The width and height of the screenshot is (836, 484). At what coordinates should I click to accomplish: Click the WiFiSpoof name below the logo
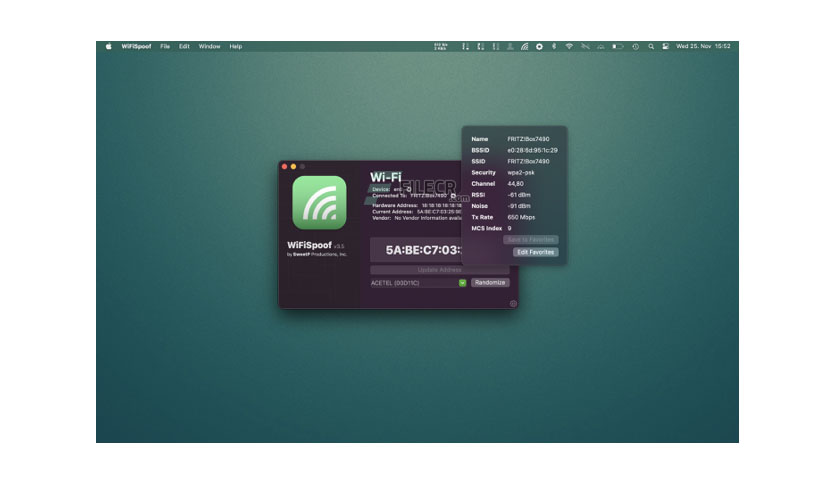[309, 245]
